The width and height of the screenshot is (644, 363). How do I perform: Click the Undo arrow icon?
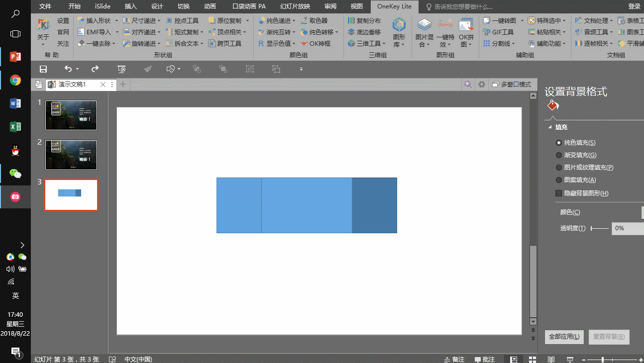(68, 69)
